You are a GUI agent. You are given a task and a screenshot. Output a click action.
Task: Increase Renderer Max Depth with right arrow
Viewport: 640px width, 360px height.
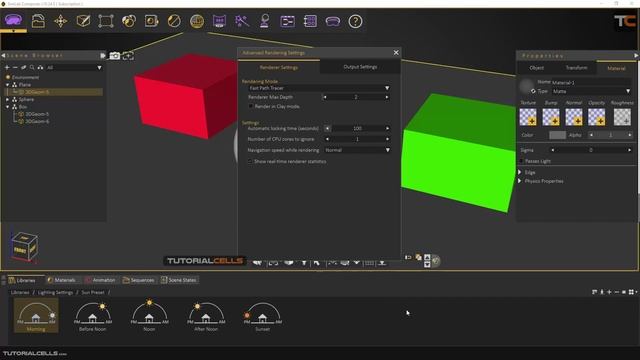click(x=387, y=97)
